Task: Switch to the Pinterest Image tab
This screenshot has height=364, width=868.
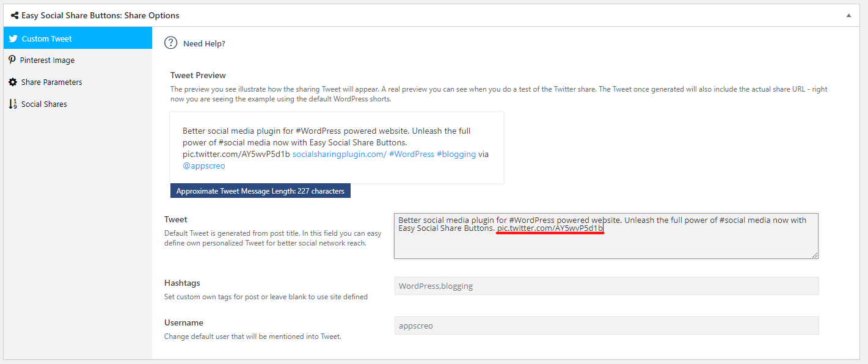Action: point(47,60)
